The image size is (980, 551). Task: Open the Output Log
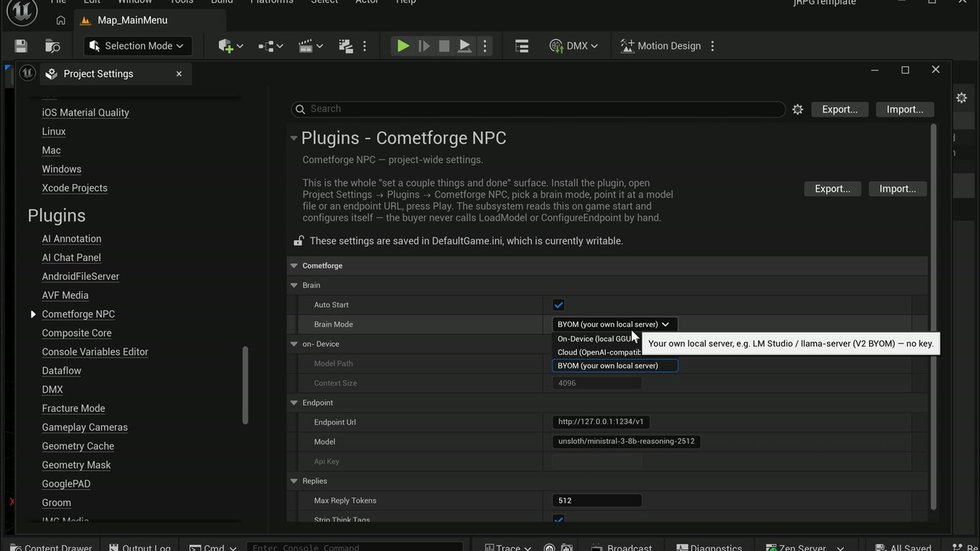pos(139,546)
